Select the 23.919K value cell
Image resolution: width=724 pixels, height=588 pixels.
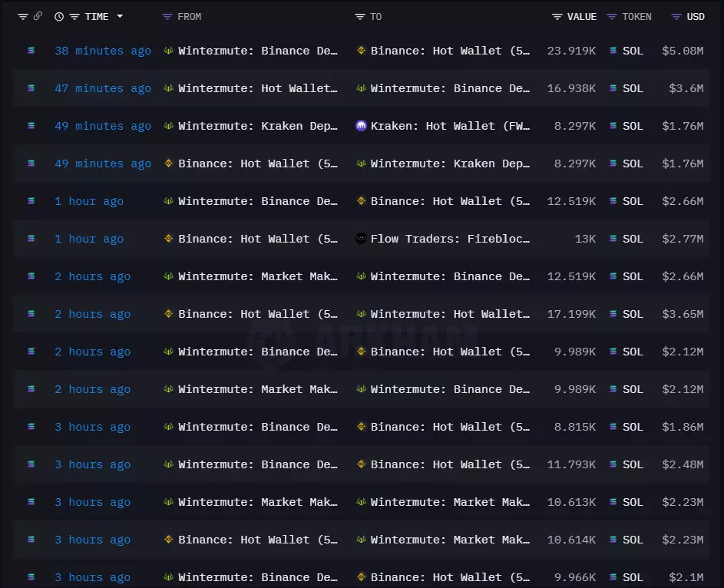point(572,51)
